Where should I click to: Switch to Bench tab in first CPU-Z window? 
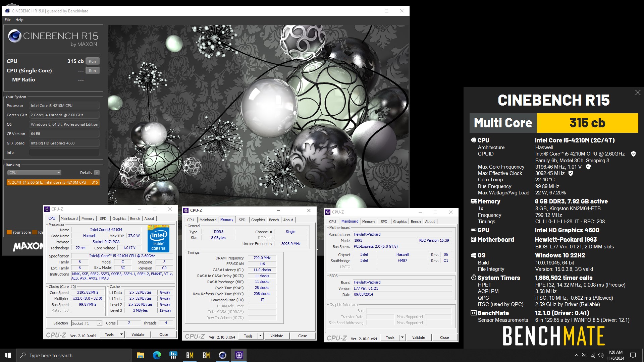[x=135, y=219]
